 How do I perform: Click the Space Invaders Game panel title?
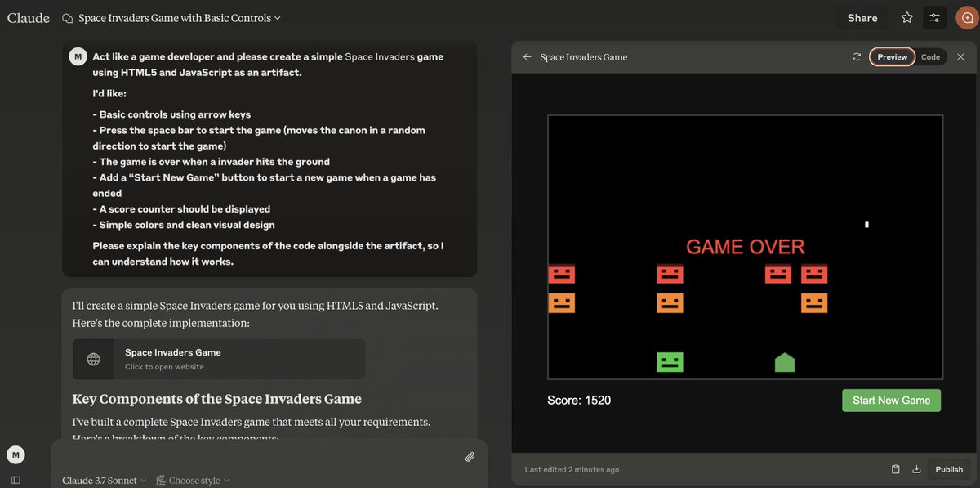(x=584, y=57)
